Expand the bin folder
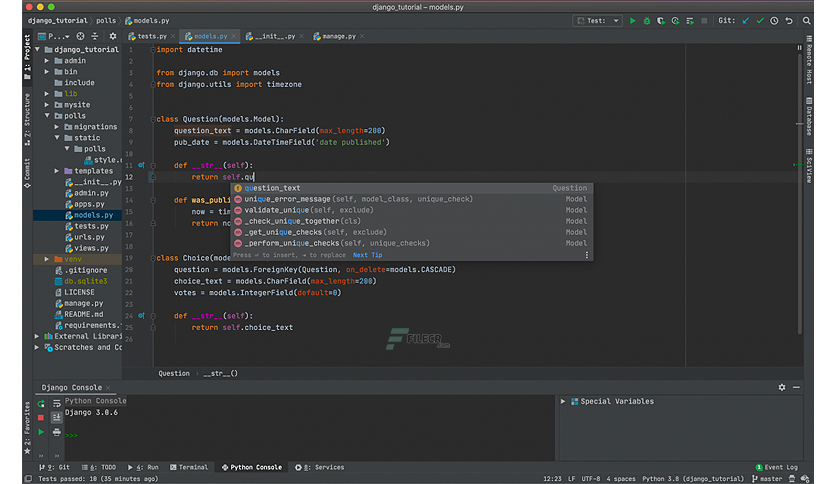 (x=47, y=71)
